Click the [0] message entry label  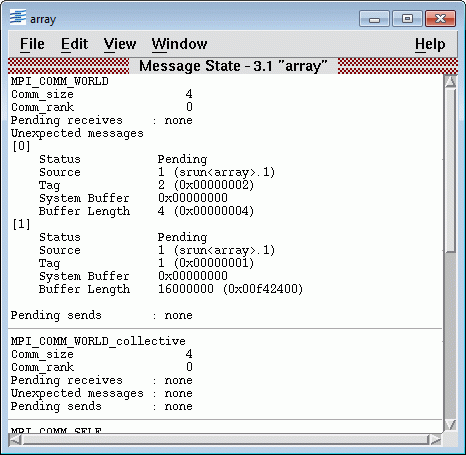(21, 146)
